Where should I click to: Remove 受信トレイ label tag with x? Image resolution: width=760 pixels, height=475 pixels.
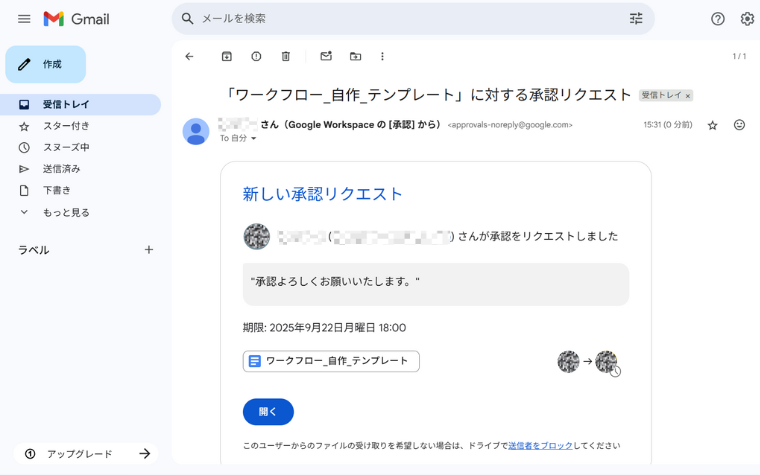click(687, 96)
